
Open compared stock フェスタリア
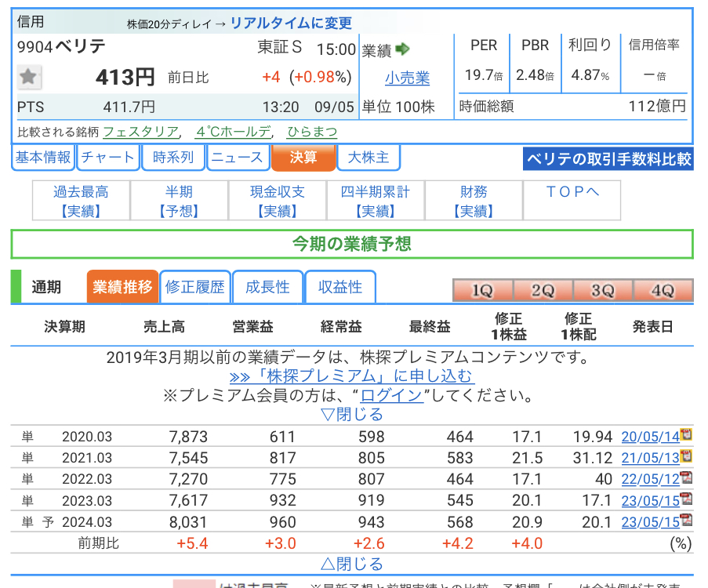pos(141,132)
